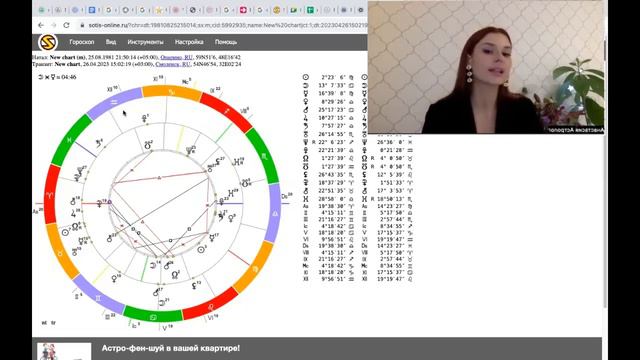This screenshot has width=640, height=360.
Task: Click the orange Taurus sector on the wheel
Action: click(61, 253)
